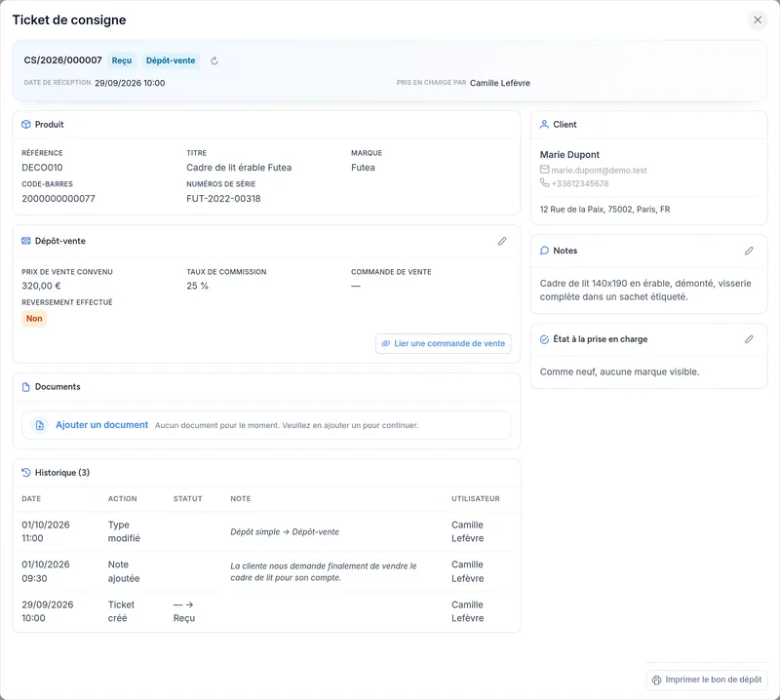Screen dimensions: 780x700
Task: Click the Note ajoutée history action
Action: [124, 571]
